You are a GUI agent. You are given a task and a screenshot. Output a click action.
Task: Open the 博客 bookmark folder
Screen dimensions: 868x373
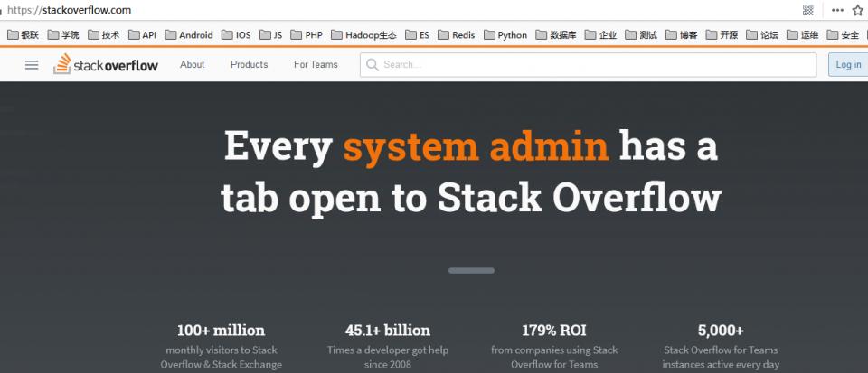pyautogui.click(x=682, y=35)
